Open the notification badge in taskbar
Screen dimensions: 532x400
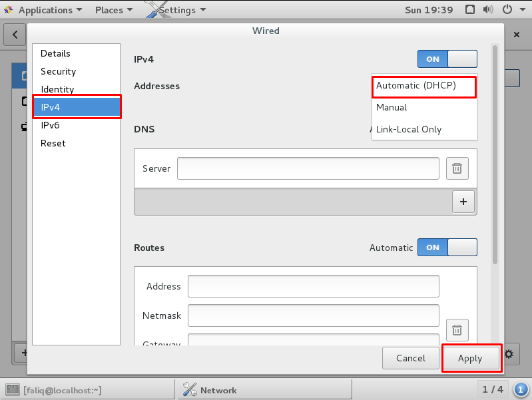(521, 389)
